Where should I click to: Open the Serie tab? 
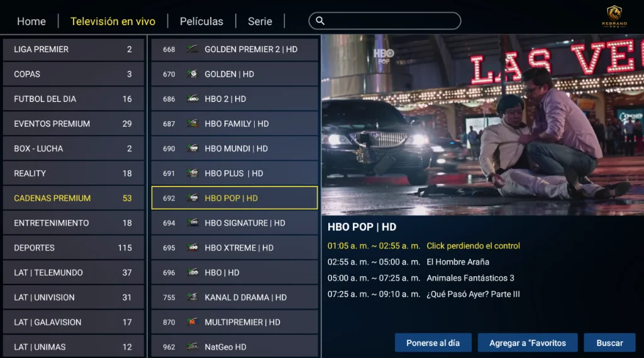pyautogui.click(x=260, y=21)
